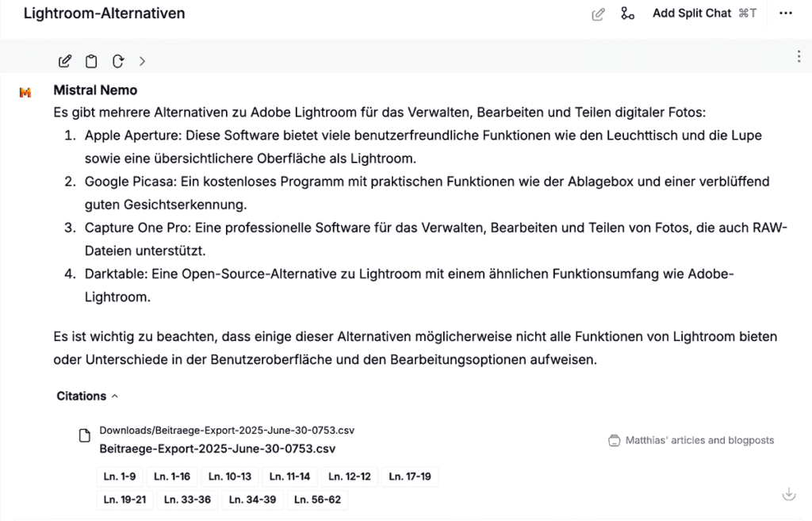Click the intro sentence 'Es gibt mehrere Alternativen'
Screen dimensions: 812x521
click(x=380, y=113)
